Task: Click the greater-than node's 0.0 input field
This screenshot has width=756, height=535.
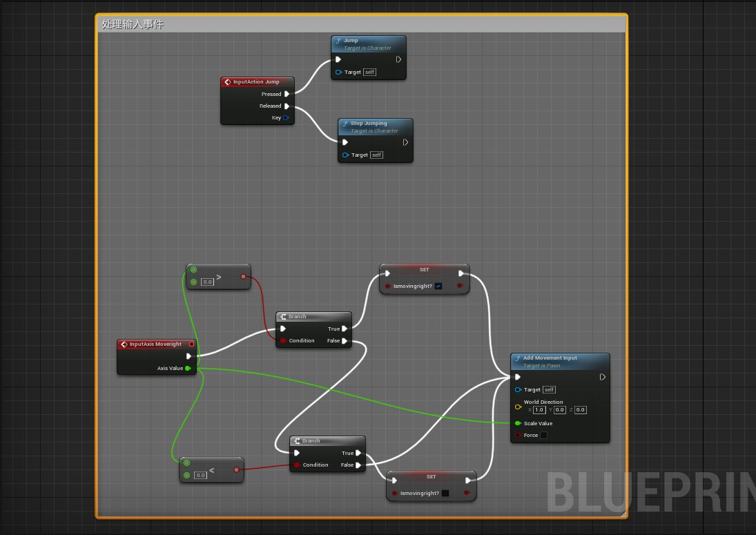Action: click(207, 282)
